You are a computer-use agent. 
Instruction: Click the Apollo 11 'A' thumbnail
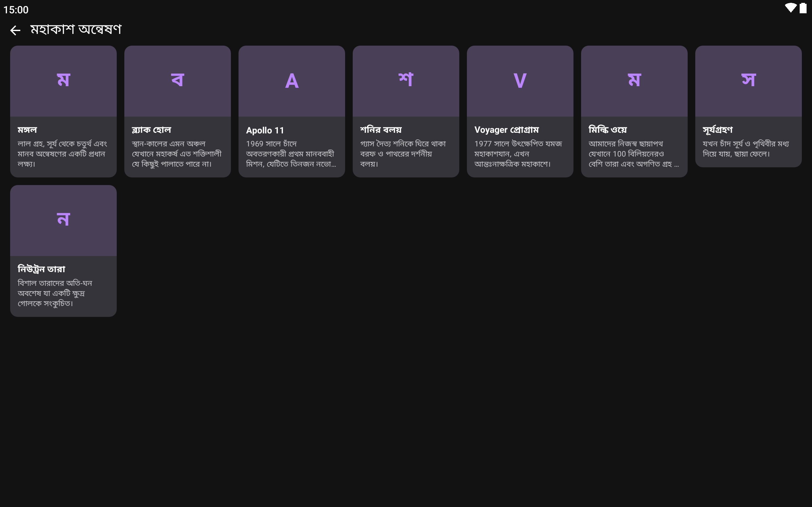(291, 81)
